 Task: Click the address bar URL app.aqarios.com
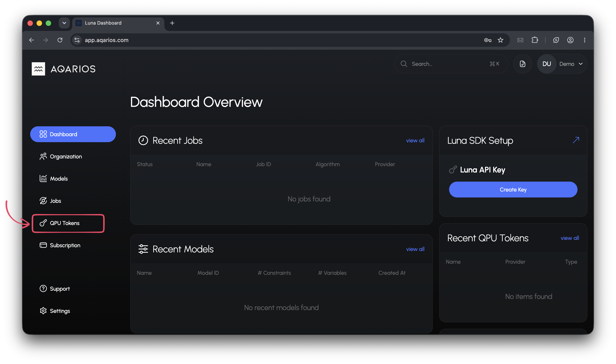[107, 40]
